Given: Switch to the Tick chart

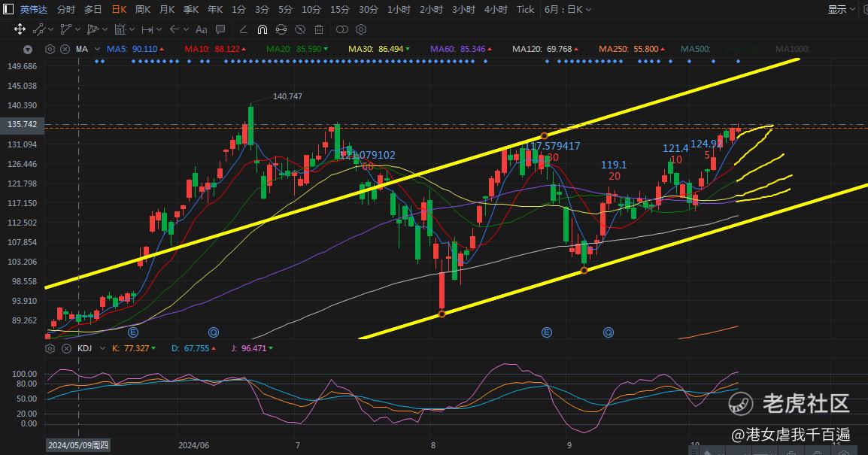Looking at the screenshot, I should tap(525, 10).
